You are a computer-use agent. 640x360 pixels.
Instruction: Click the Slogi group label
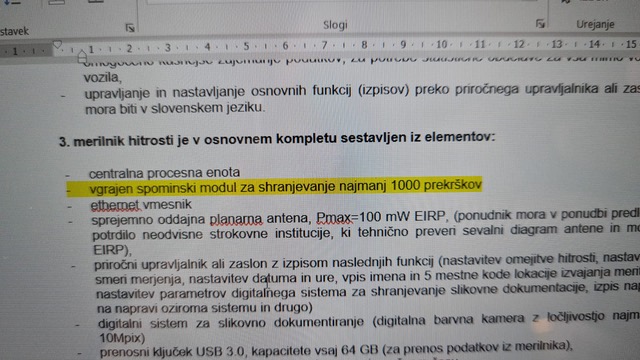point(335,25)
